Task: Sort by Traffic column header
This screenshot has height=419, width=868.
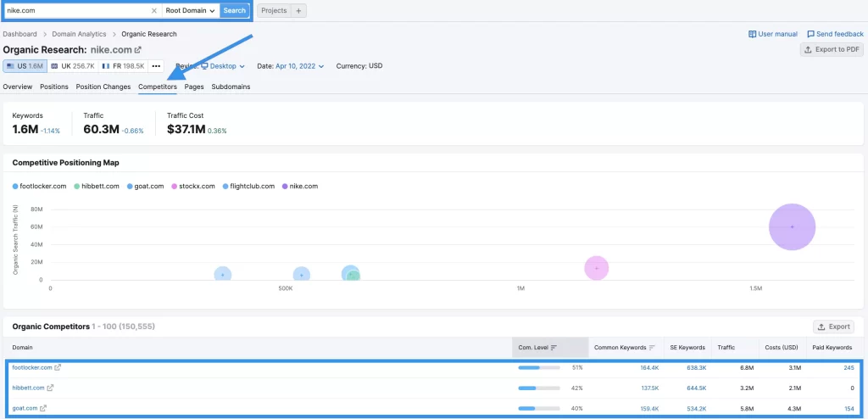Action: [726, 348]
